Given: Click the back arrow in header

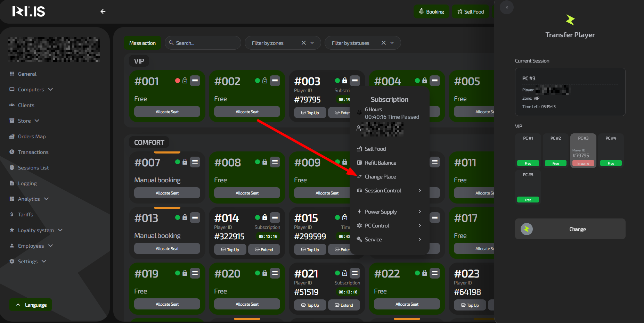Looking at the screenshot, I should click(x=103, y=11).
